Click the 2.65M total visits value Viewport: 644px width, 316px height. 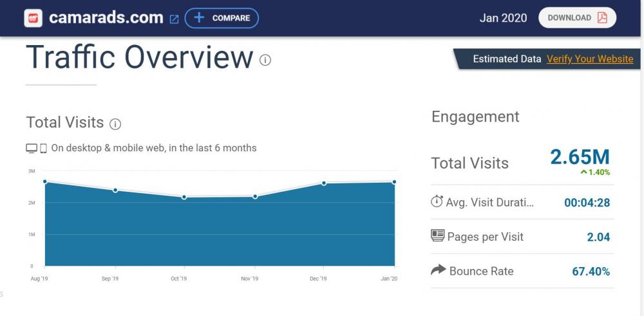580,157
